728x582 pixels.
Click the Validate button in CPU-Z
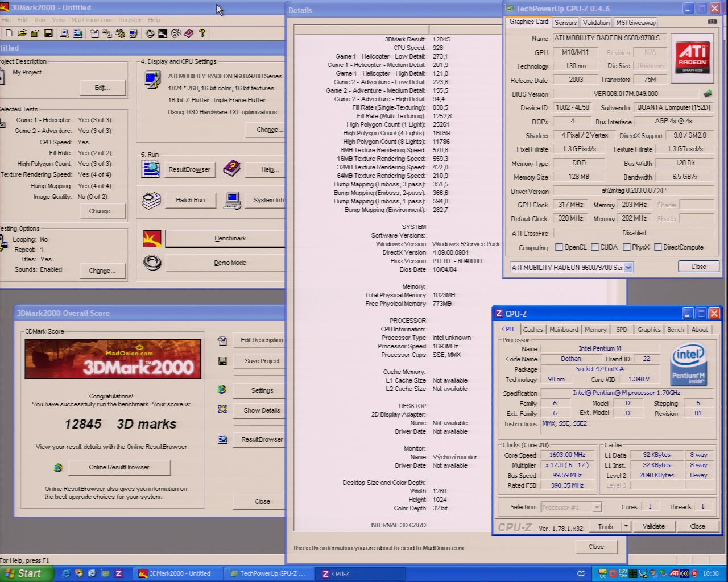click(653, 526)
